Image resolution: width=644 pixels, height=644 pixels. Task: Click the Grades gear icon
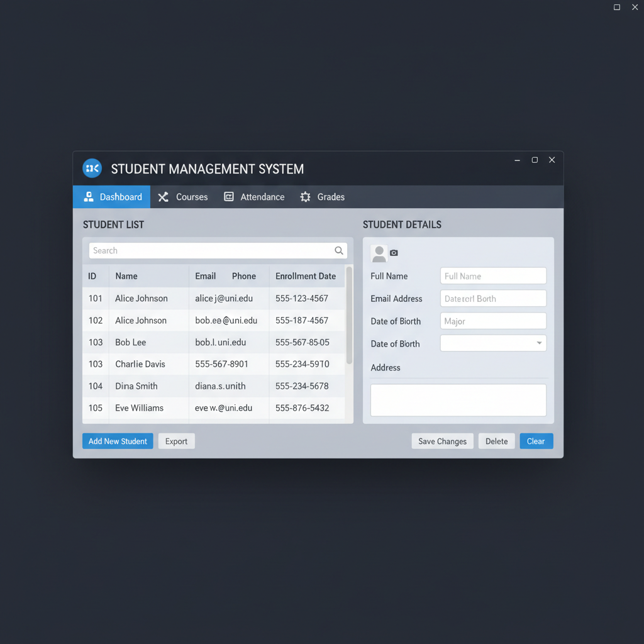pos(305,196)
